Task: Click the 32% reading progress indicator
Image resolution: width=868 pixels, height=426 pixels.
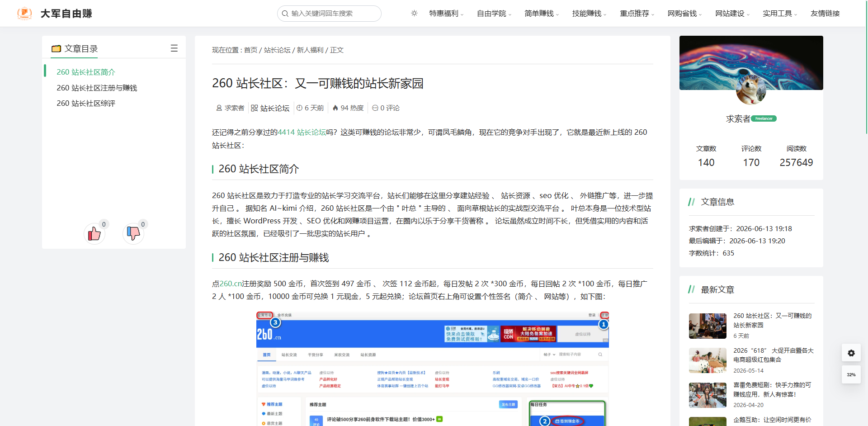Action: coord(851,374)
